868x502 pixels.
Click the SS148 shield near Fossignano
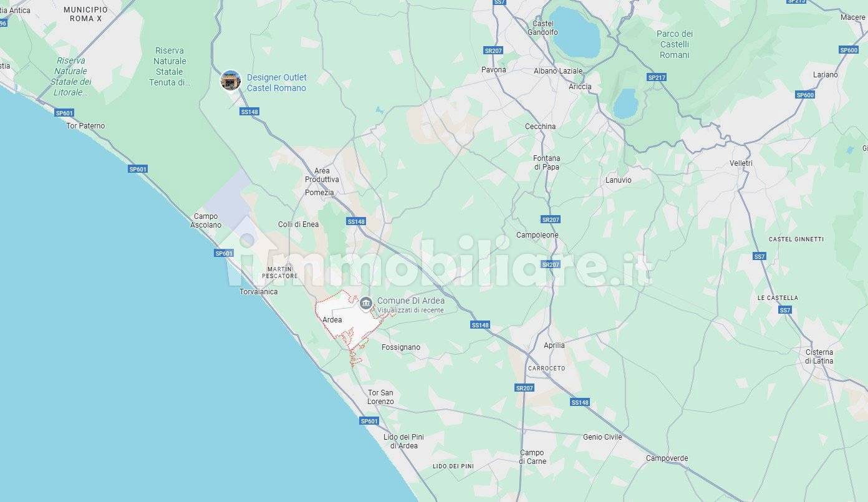pos(480,325)
